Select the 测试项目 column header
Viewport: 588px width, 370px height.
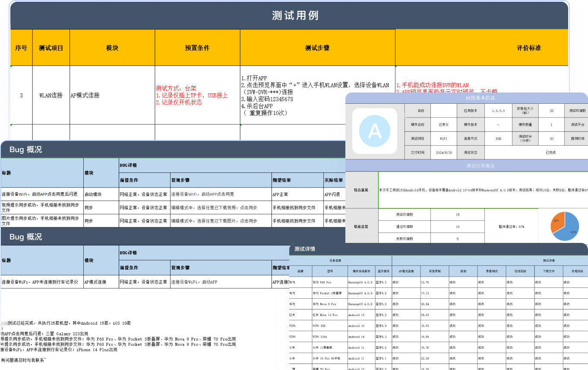pos(51,48)
